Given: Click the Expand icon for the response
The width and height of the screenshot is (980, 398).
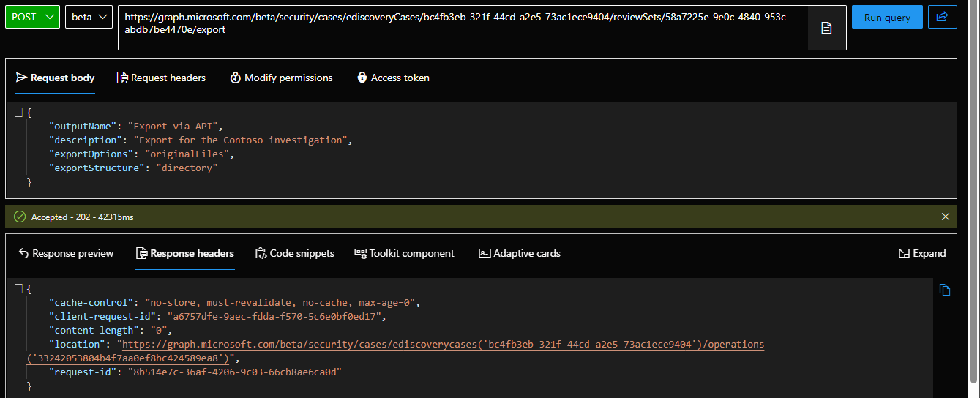Looking at the screenshot, I should [x=922, y=253].
